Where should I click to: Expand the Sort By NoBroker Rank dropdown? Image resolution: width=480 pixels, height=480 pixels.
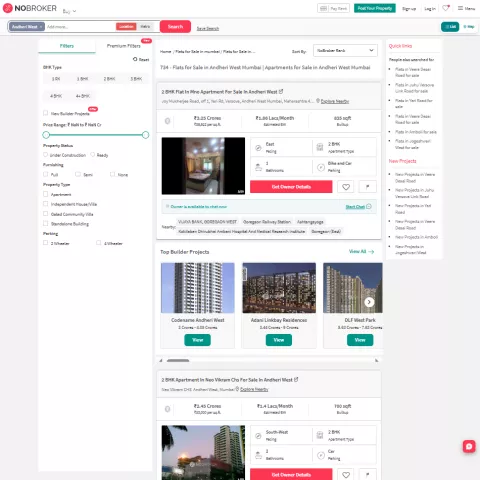pyautogui.click(x=345, y=51)
